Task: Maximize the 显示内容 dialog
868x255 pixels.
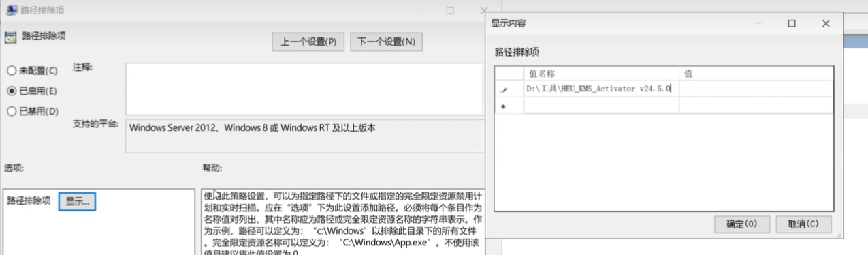Action: pos(792,23)
